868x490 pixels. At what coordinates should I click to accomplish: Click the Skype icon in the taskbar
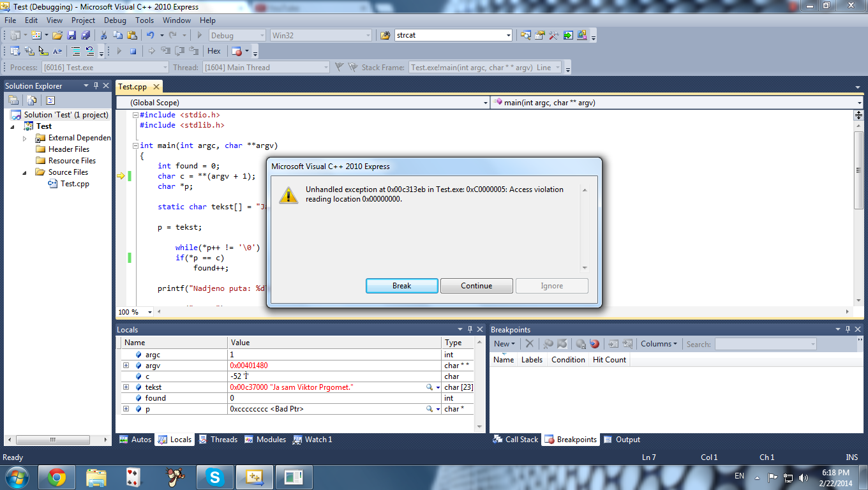[214, 477]
